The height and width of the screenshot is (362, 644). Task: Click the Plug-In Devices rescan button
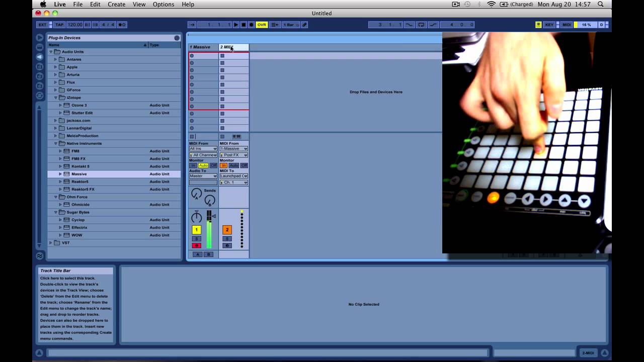177,38
